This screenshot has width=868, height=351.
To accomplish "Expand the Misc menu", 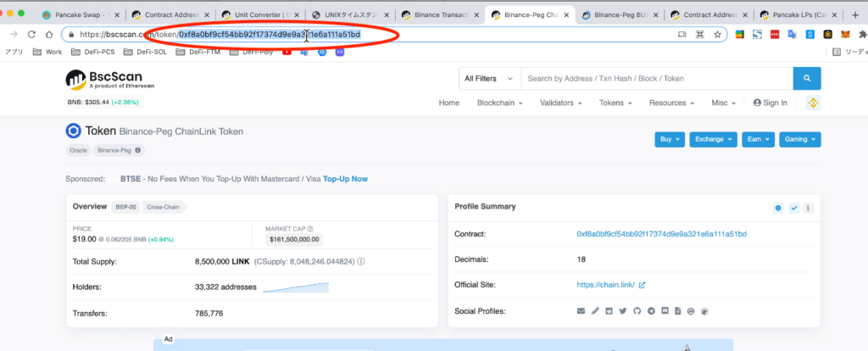I will click(724, 103).
